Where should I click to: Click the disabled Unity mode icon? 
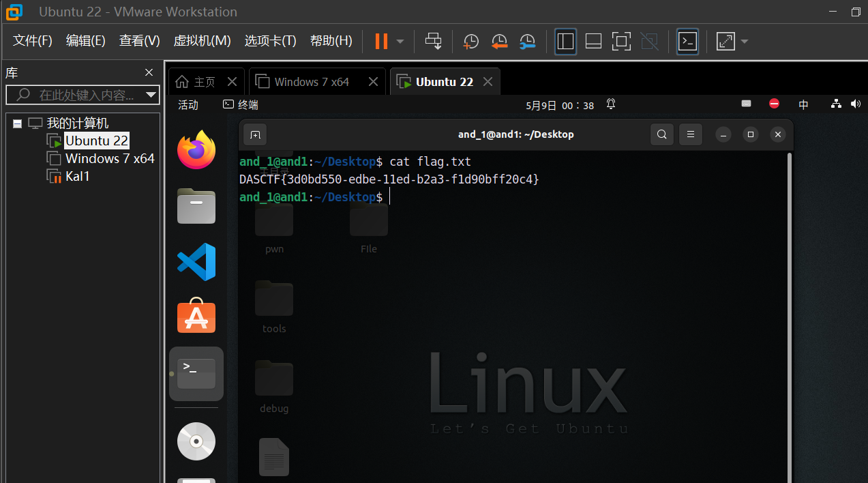[x=650, y=41]
